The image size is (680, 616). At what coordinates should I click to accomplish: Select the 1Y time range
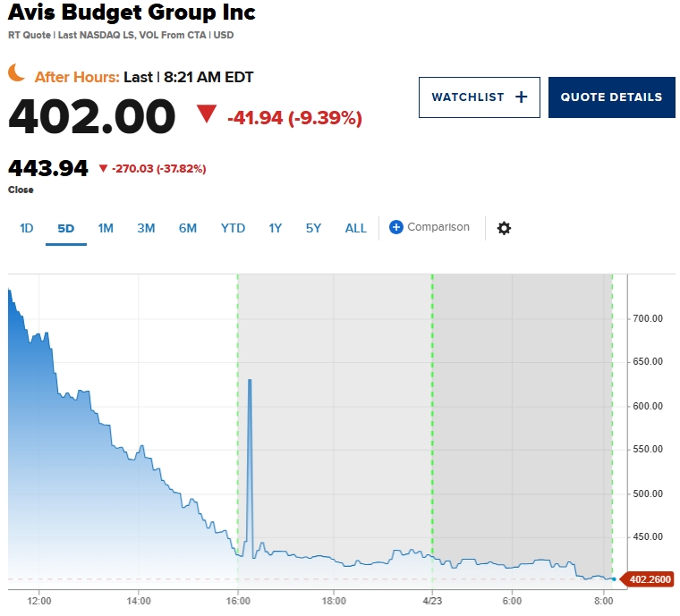(x=276, y=228)
